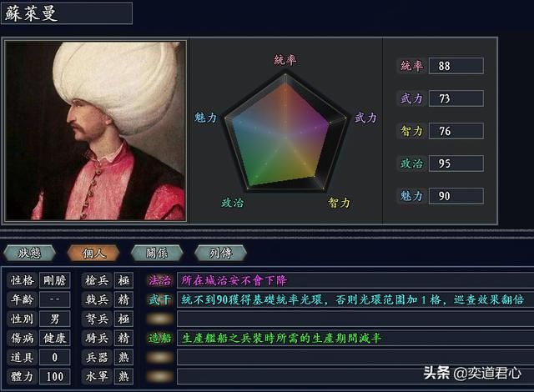Click the 魅力 label left of pentagon

point(205,118)
